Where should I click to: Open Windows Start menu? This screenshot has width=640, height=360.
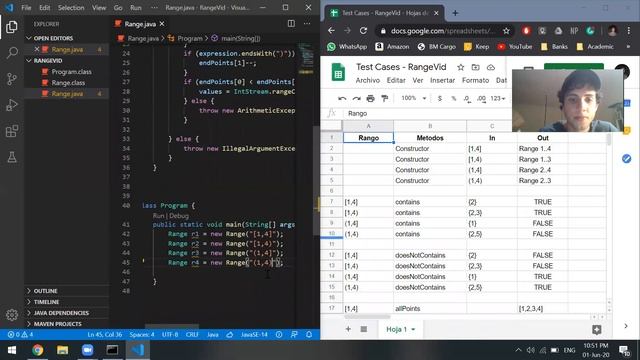click(x=12, y=350)
